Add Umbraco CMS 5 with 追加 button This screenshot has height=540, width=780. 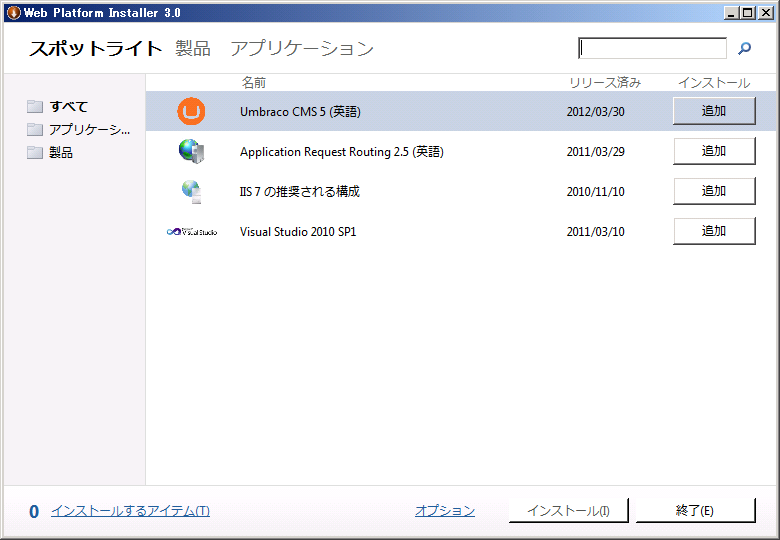coord(714,111)
